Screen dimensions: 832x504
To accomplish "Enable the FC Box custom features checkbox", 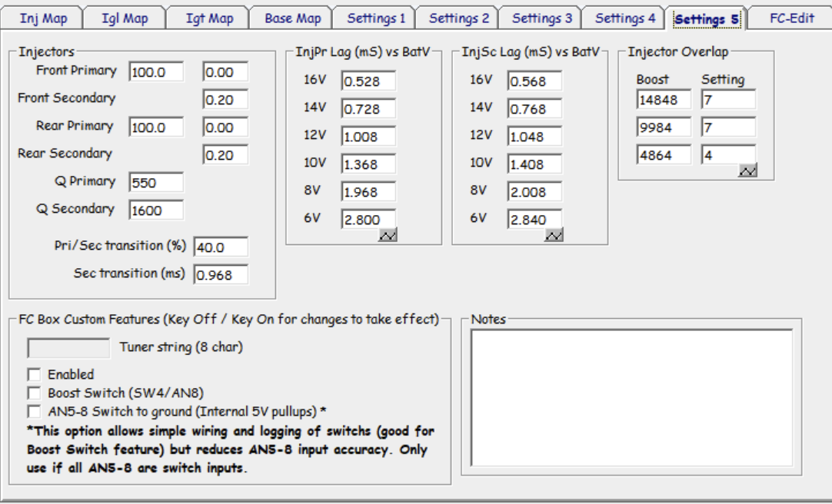I will [x=34, y=375].
